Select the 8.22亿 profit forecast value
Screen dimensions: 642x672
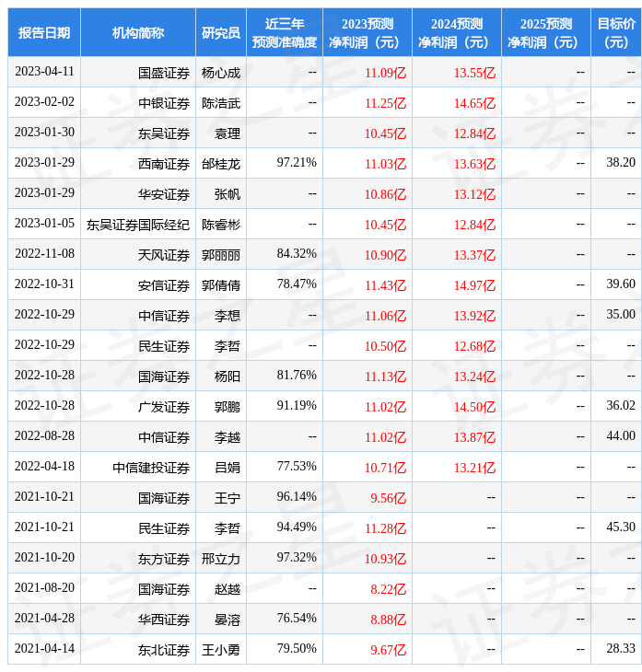388,589
